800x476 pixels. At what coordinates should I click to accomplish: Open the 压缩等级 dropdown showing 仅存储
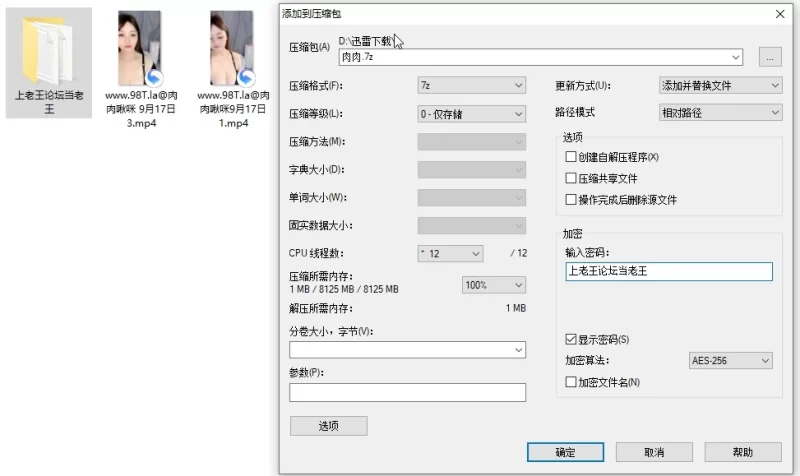pyautogui.click(x=471, y=114)
